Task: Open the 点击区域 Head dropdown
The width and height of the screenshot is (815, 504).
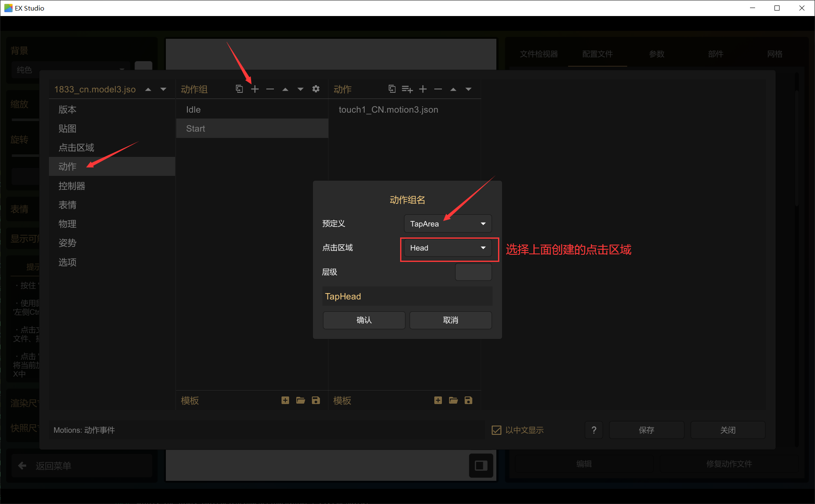Action: click(448, 248)
